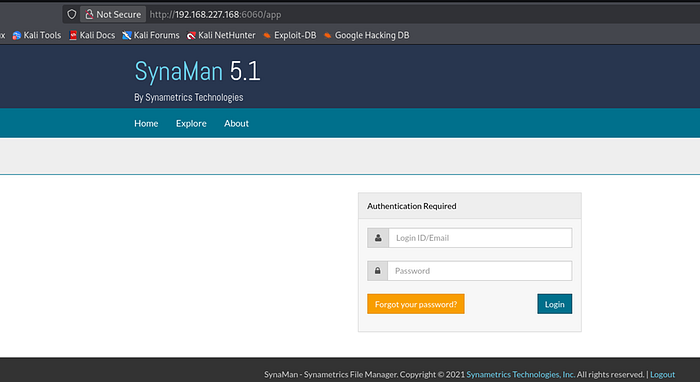
Task: Click the tracking protection shield icon
Action: (71, 14)
